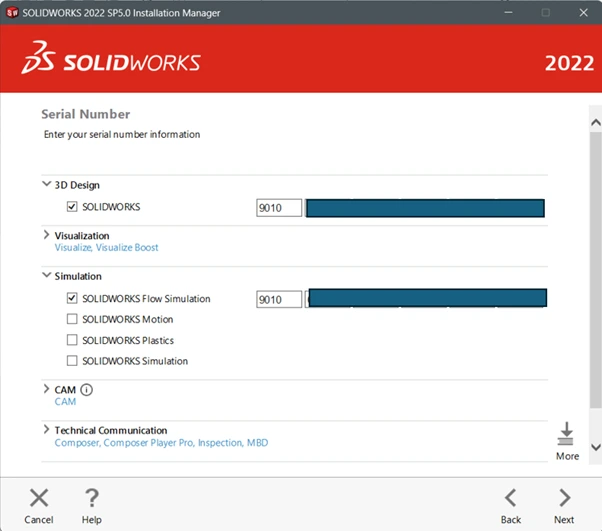This screenshot has width=602, height=531.
Task: Click the Serial Number heading
Action: coord(86,114)
